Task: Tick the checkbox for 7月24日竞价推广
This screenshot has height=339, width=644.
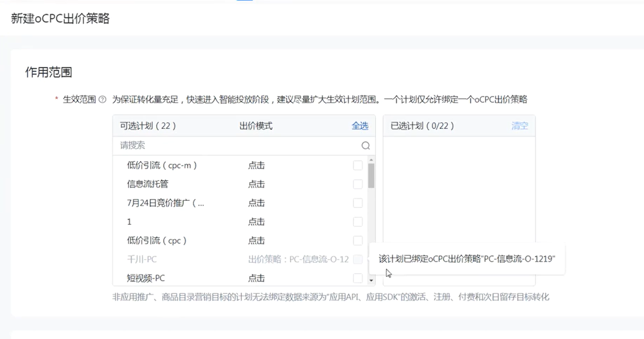Action: click(358, 203)
